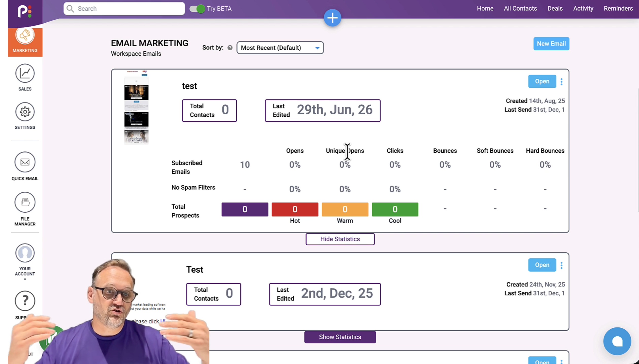Open the Quick Email envelope icon
The width and height of the screenshot is (639, 364).
click(x=25, y=162)
